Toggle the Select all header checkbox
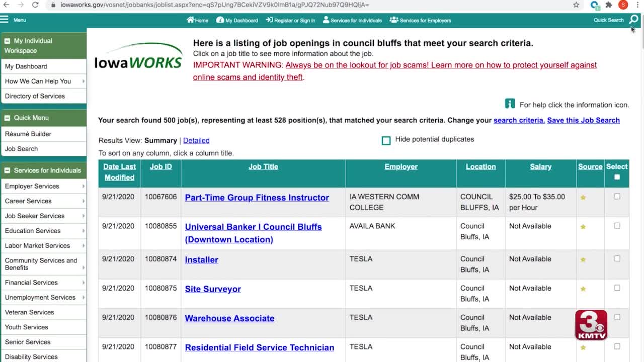This screenshot has height=362, width=644. click(617, 177)
